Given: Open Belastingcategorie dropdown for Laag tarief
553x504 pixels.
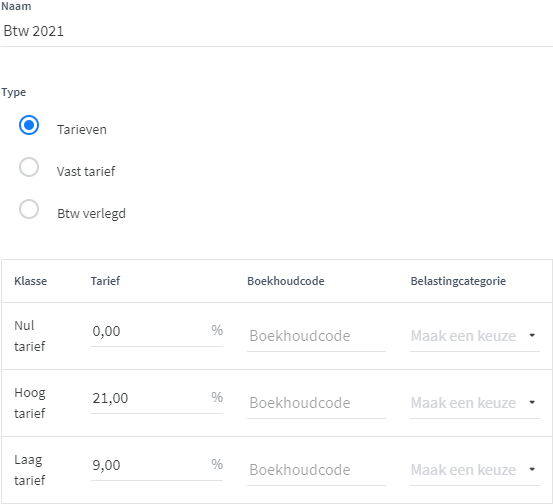Looking at the screenshot, I should [475, 470].
